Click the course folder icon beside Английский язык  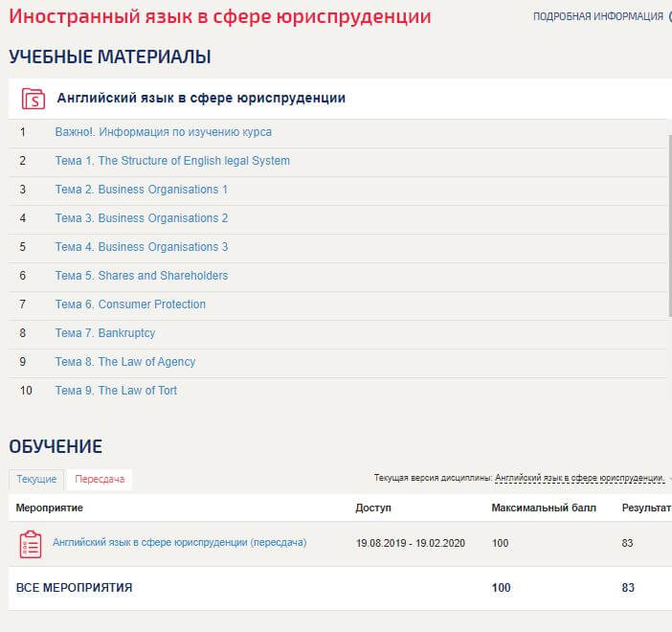point(33,99)
